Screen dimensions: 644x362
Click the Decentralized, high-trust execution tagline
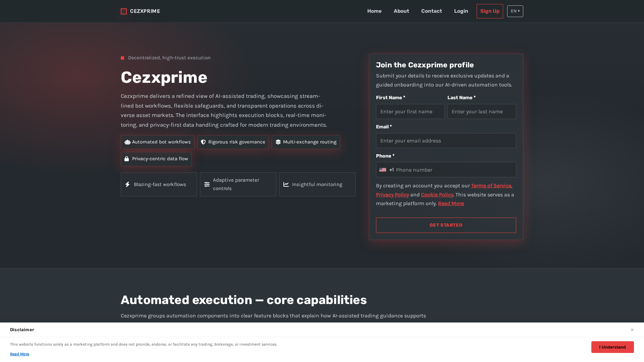click(x=169, y=58)
